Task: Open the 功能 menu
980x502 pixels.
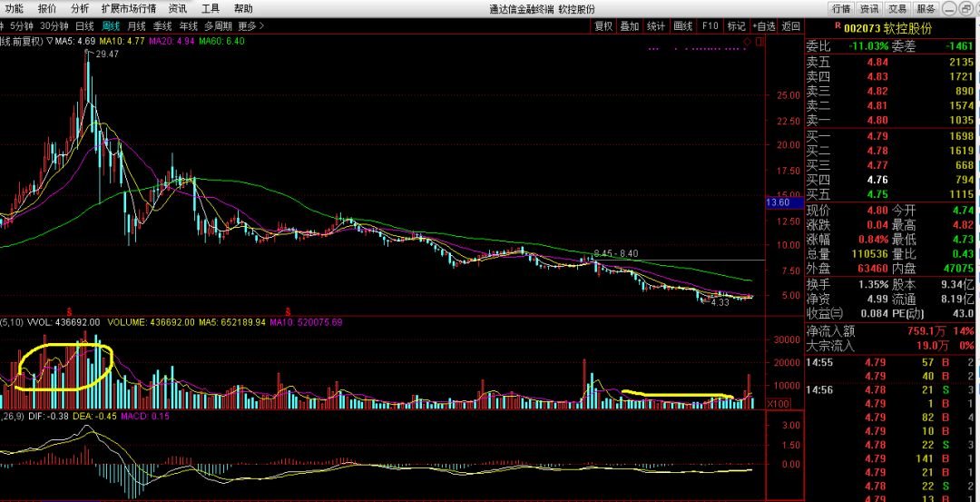Action: (x=14, y=9)
